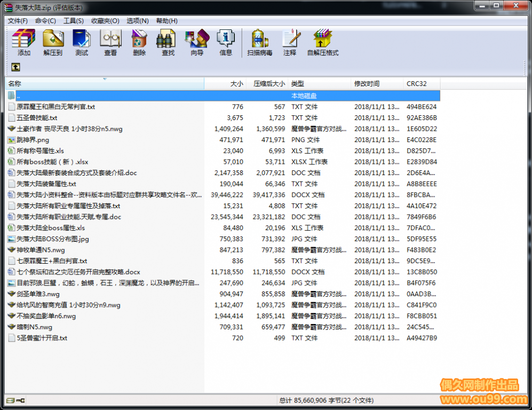532x410 pixels.
Task: Run 扫描病毒 virus scan tool
Action: click(260, 43)
